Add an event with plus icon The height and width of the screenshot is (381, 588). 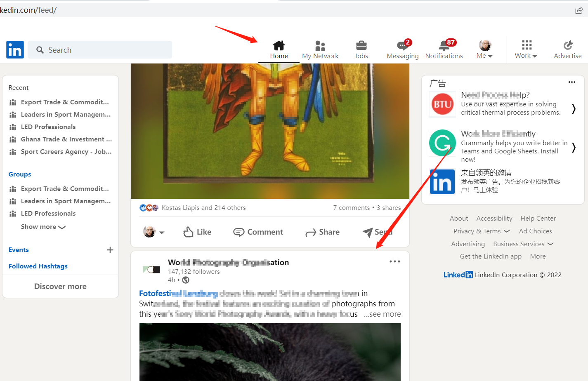(x=110, y=250)
